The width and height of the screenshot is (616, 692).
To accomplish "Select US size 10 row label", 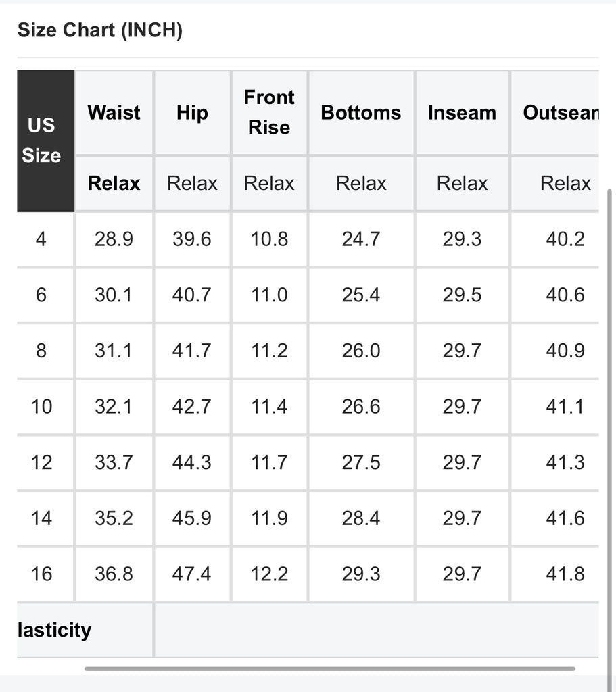I will coord(41,406).
